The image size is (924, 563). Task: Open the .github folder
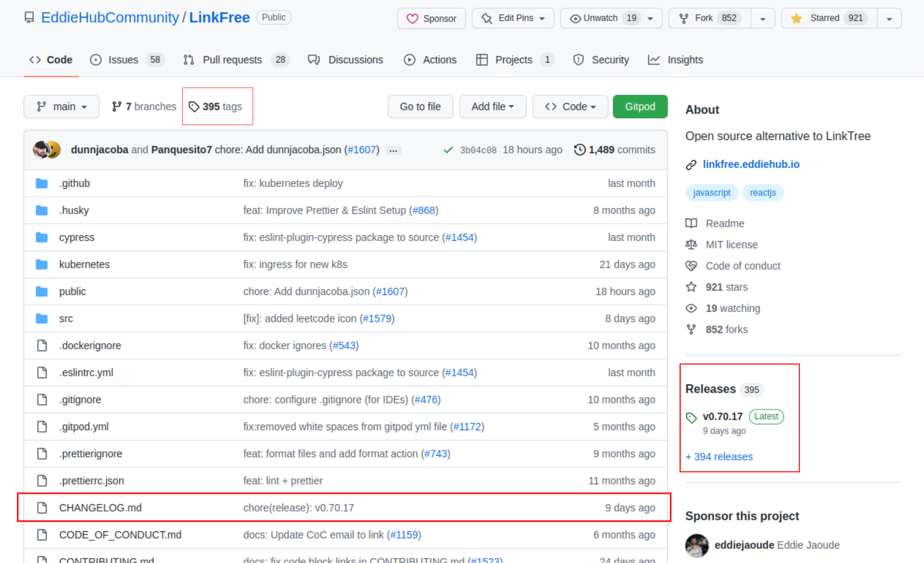75,183
